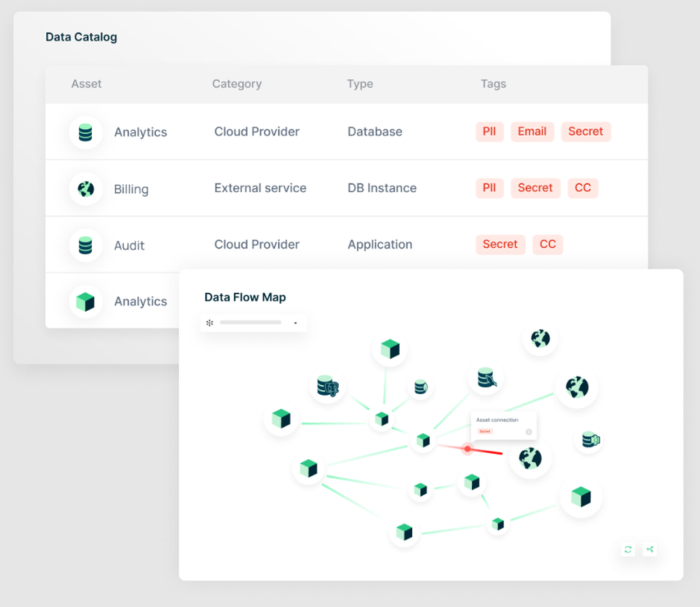Open the Category column header options
The width and height of the screenshot is (700, 607).
[x=237, y=83]
